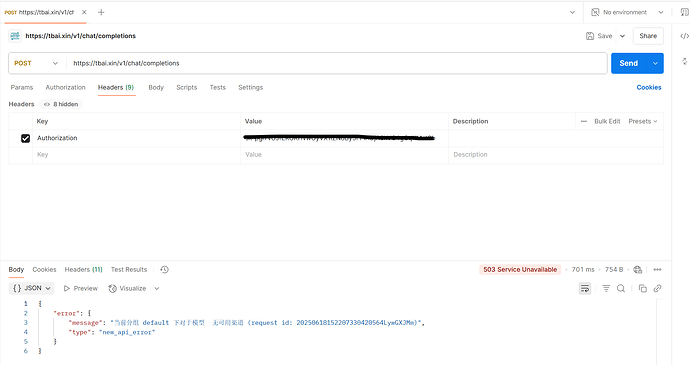Expand the No environment selector
Screen dimensions: 690x365
pos(627,12)
